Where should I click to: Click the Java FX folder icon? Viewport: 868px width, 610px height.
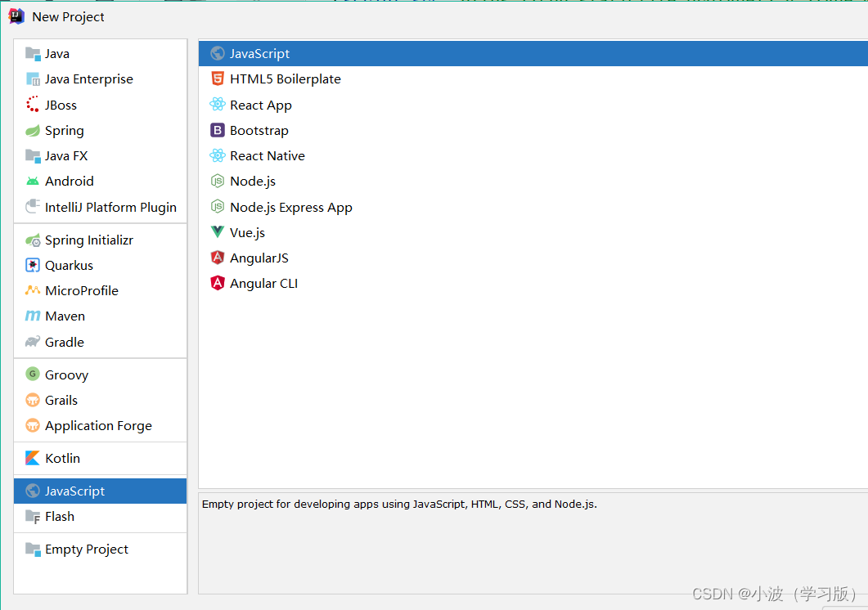click(x=33, y=156)
